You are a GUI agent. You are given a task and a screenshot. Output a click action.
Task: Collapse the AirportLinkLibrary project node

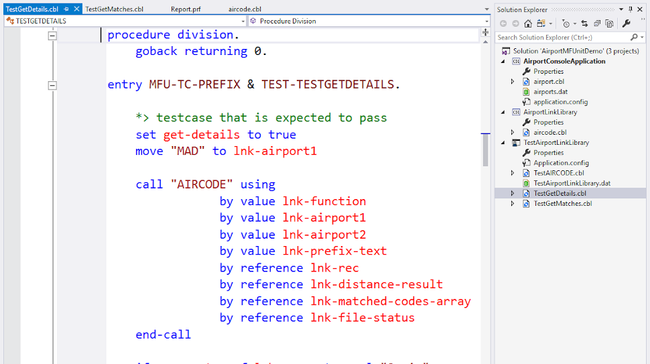tap(503, 112)
